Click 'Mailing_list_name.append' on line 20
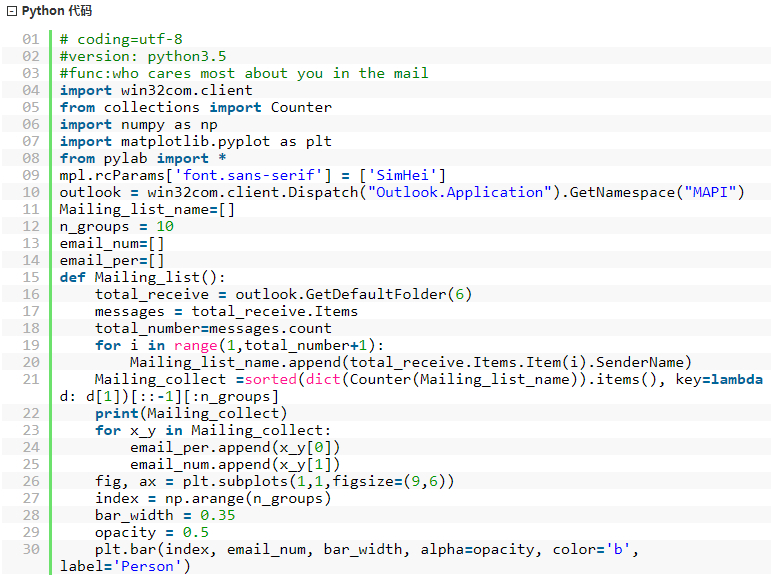The height and width of the screenshot is (575, 771). coord(235,363)
